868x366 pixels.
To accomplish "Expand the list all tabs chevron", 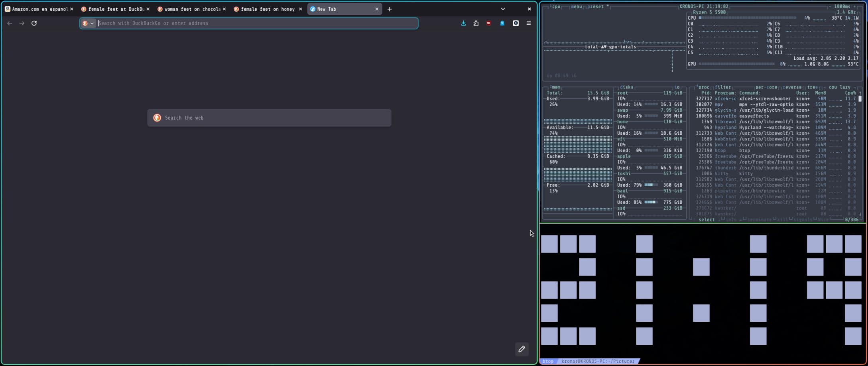I will (503, 9).
